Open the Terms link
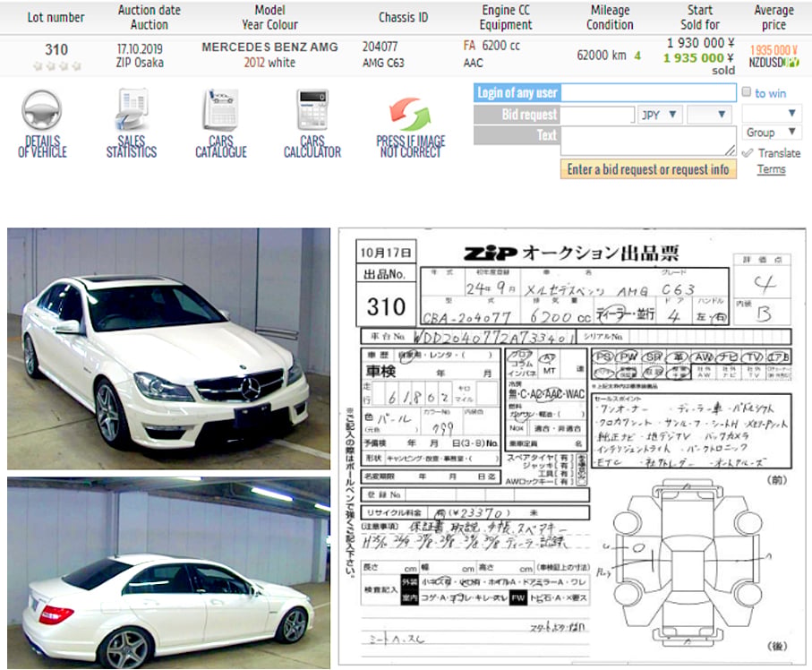 pyautogui.click(x=771, y=169)
